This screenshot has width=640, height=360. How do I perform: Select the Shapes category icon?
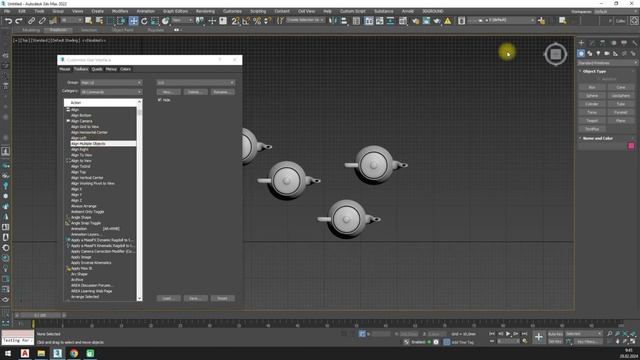coord(589,53)
